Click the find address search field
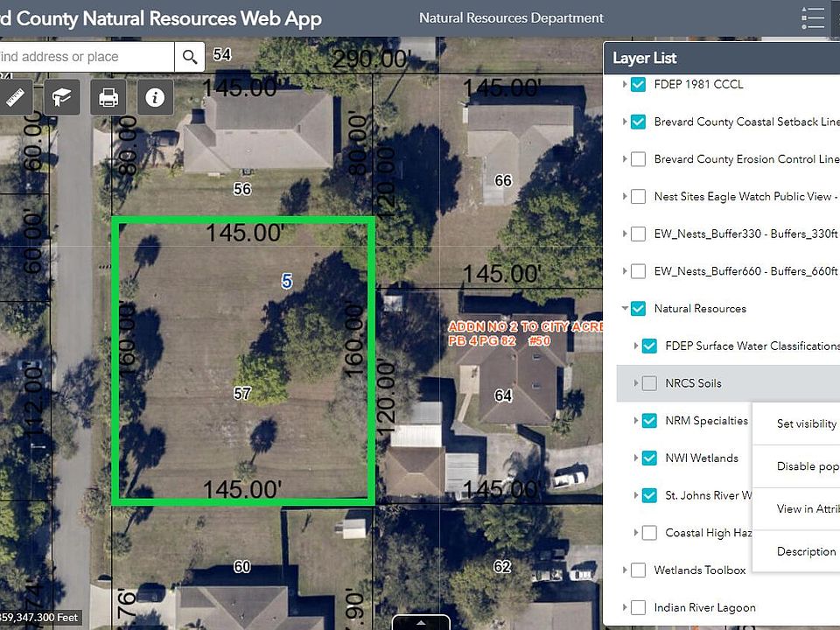This screenshot has width=840, height=630. point(87,57)
